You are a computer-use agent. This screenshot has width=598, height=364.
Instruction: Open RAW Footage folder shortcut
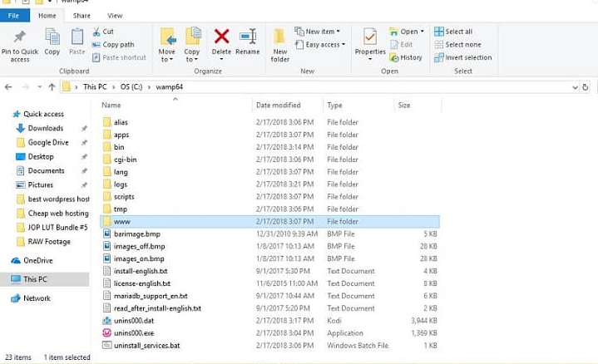coord(43,242)
